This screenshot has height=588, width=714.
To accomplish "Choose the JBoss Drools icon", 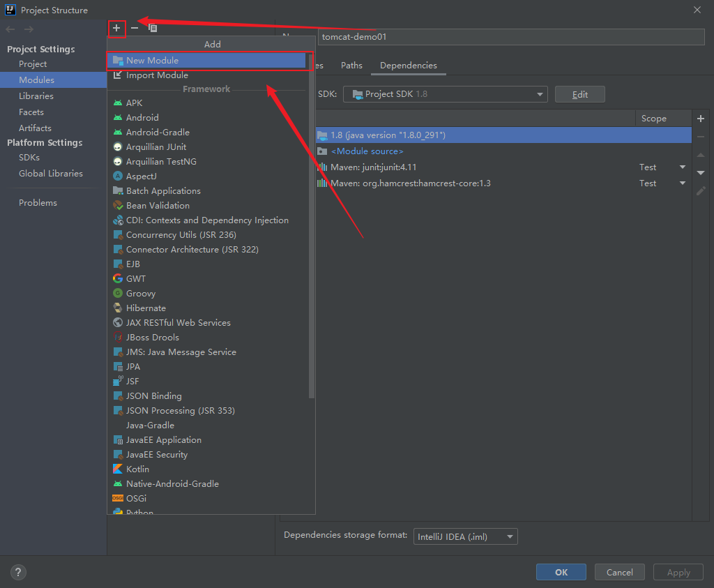I will (118, 337).
